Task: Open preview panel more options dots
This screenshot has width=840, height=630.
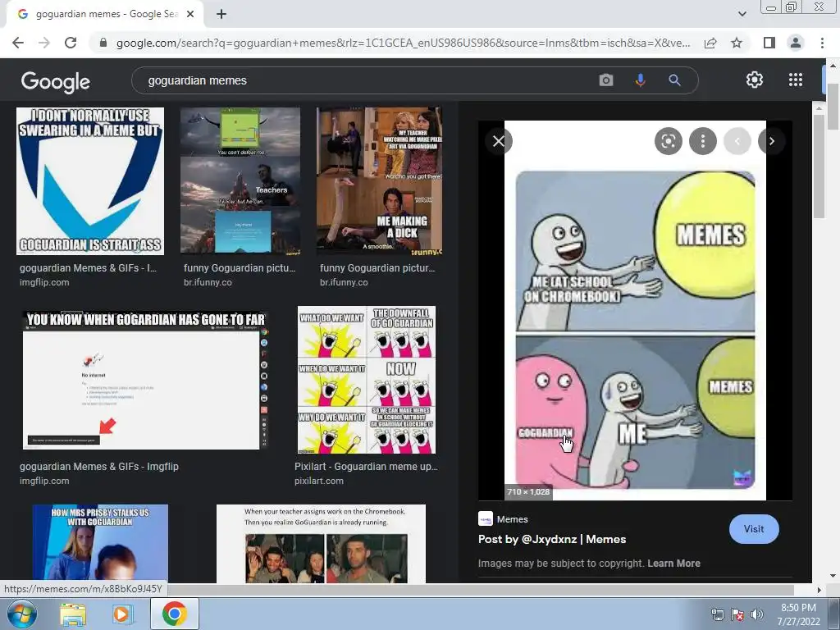Action: [702, 141]
